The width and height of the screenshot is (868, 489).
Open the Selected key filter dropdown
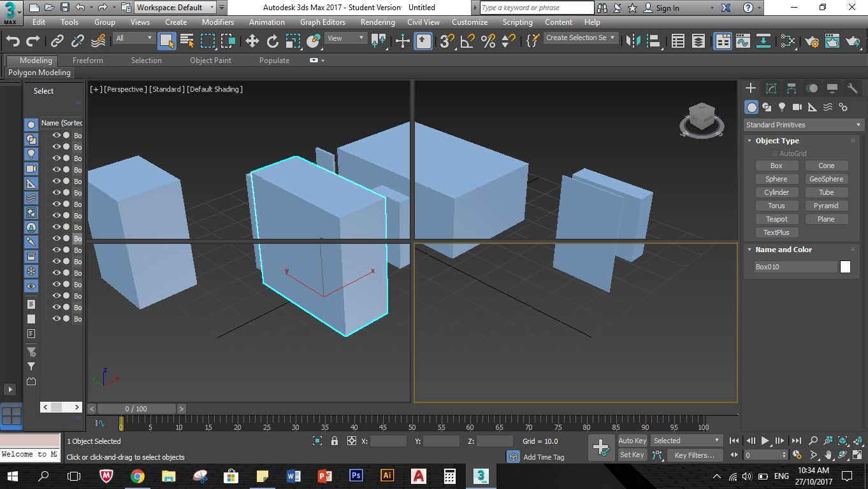pos(686,441)
